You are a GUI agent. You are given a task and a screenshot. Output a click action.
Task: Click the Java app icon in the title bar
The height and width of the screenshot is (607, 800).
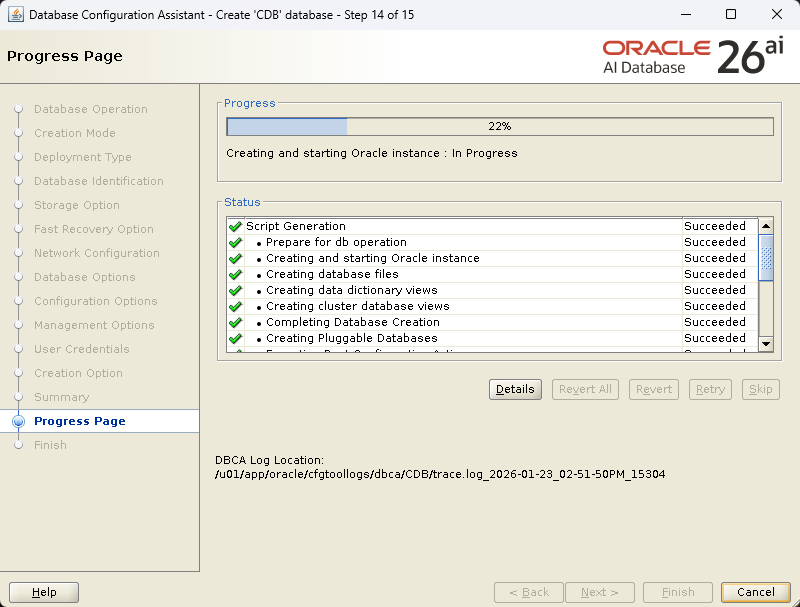[x=15, y=14]
